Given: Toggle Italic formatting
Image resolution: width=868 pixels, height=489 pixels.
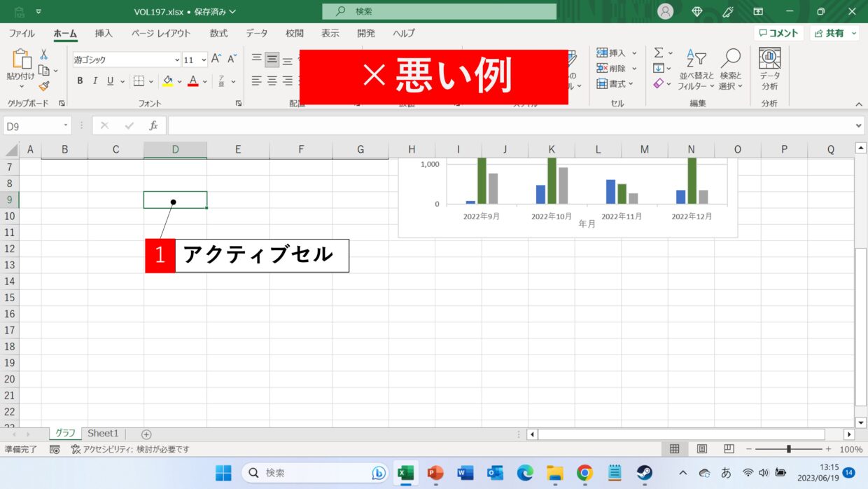Looking at the screenshot, I should tap(95, 81).
